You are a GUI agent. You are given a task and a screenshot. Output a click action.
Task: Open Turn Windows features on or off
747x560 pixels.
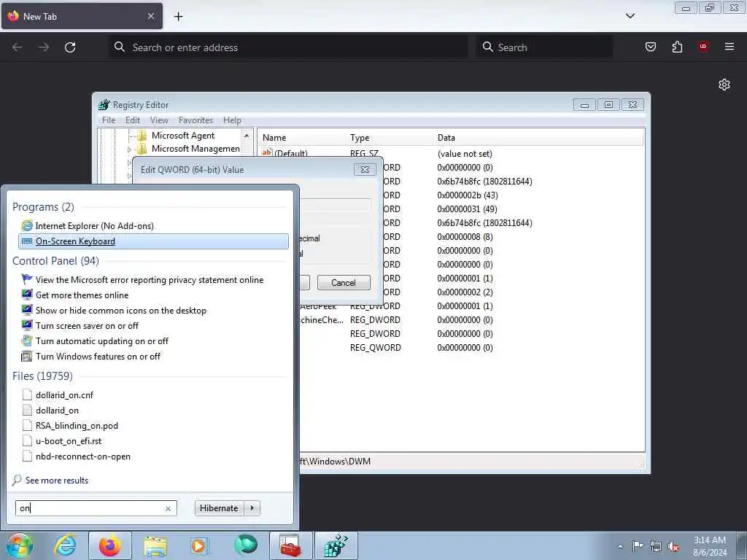pyautogui.click(x=98, y=356)
